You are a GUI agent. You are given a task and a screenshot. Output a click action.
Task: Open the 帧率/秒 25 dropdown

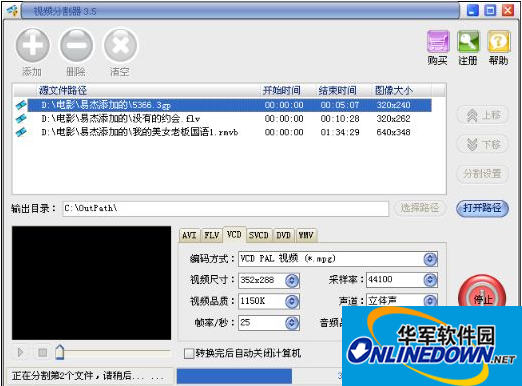pos(292,323)
